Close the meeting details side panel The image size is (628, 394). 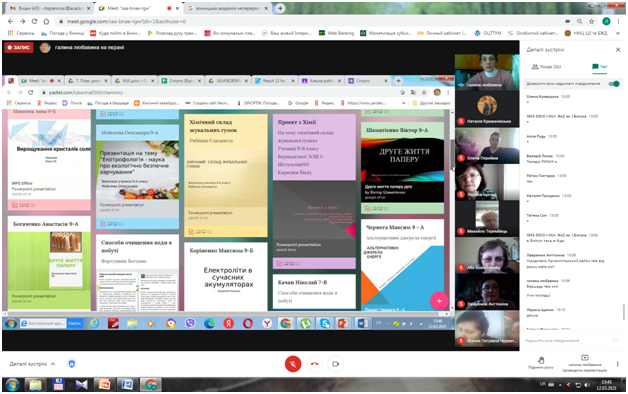[618, 50]
